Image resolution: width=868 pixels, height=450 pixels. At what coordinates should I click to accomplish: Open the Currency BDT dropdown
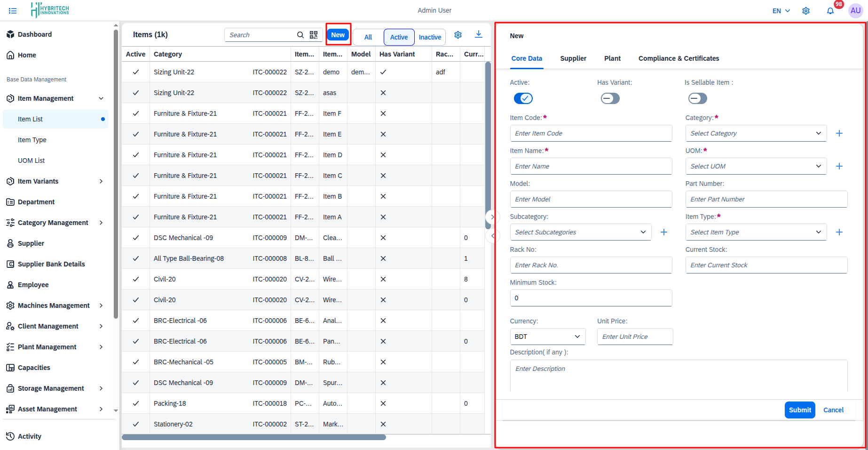click(547, 337)
